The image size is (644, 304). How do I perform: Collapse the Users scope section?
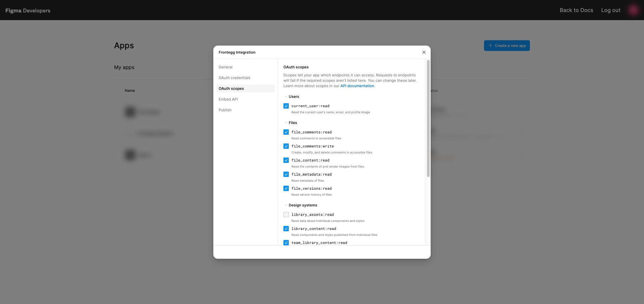286,97
